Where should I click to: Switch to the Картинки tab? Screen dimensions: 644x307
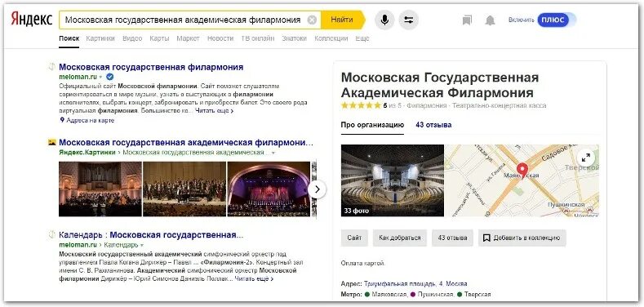100,38
